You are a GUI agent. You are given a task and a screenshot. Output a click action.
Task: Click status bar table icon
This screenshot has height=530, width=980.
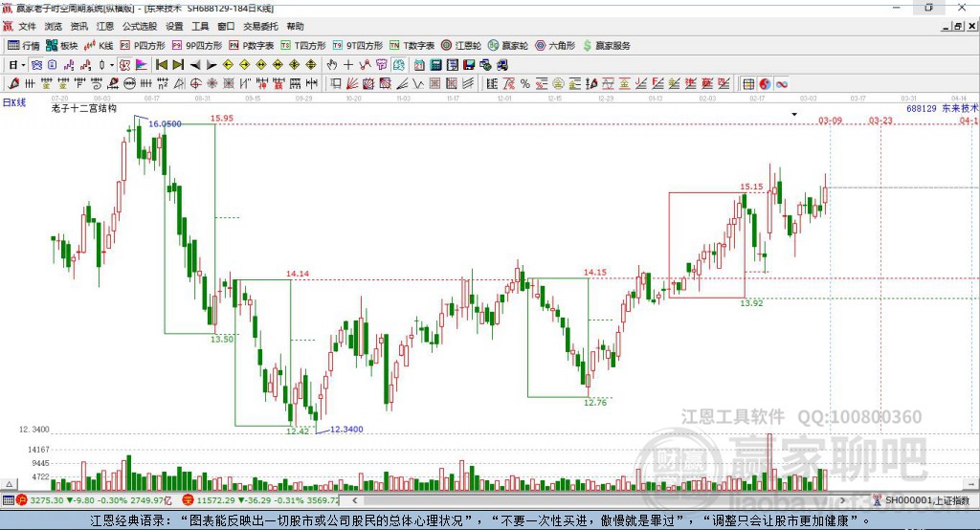tap(8, 500)
